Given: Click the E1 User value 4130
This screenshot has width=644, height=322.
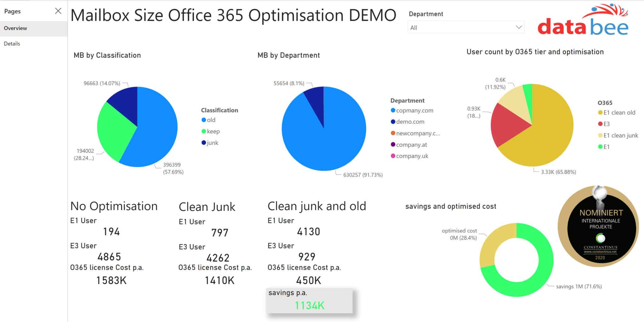Looking at the screenshot, I should tap(309, 232).
